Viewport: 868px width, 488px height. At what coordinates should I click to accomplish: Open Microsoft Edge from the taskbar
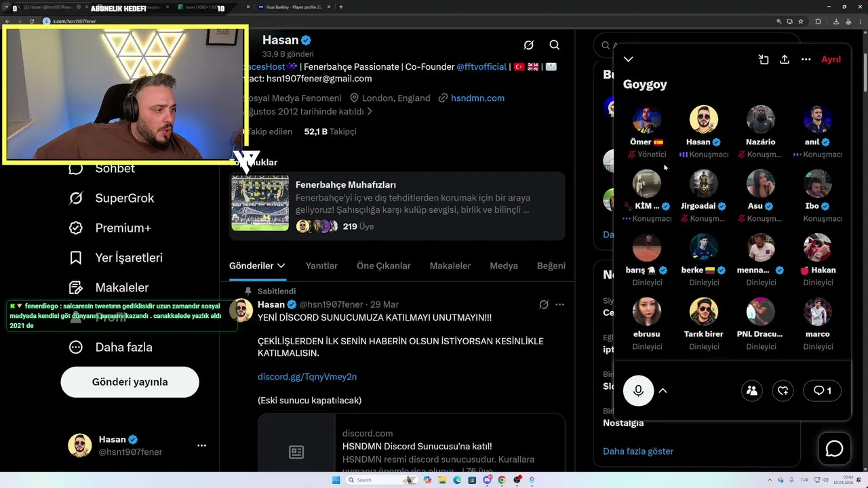[x=457, y=480]
